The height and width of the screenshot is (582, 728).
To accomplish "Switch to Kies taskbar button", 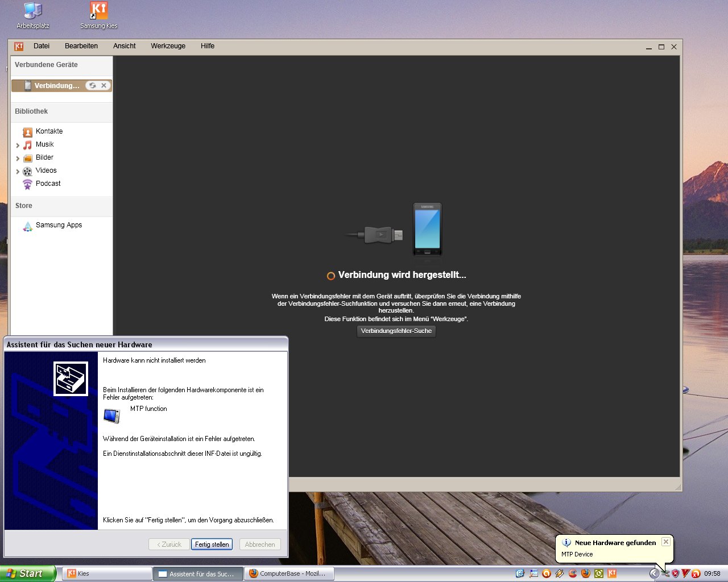I will (x=107, y=573).
